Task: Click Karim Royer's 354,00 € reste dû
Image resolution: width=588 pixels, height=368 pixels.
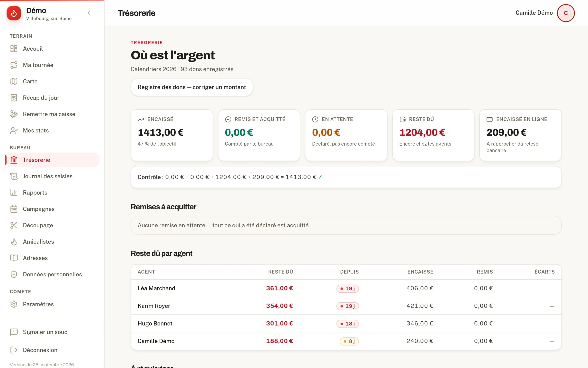Action: 280,306
